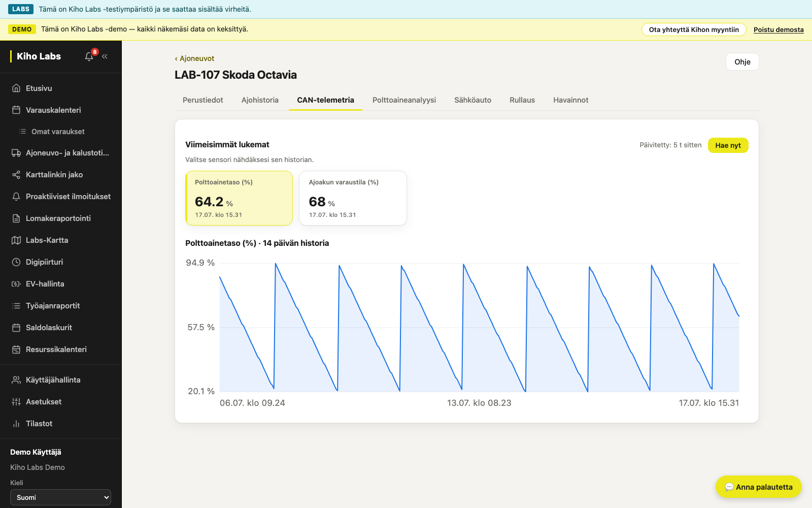Click the Tilastot bar chart icon
Screen dimensions: 812x508
(16, 424)
